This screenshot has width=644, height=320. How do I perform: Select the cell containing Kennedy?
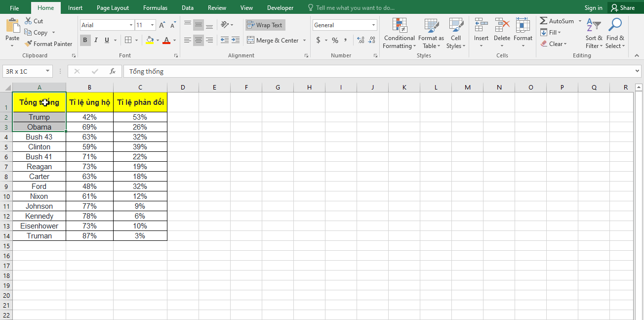39,216
